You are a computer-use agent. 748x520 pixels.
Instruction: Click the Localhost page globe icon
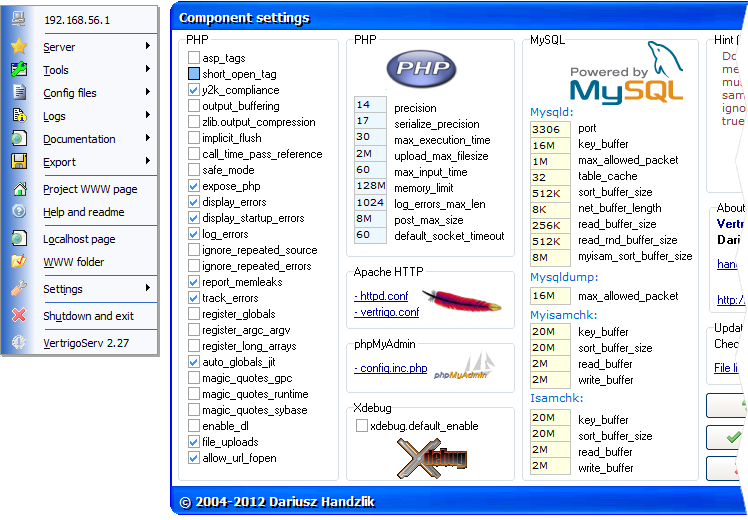coord(19,239)
